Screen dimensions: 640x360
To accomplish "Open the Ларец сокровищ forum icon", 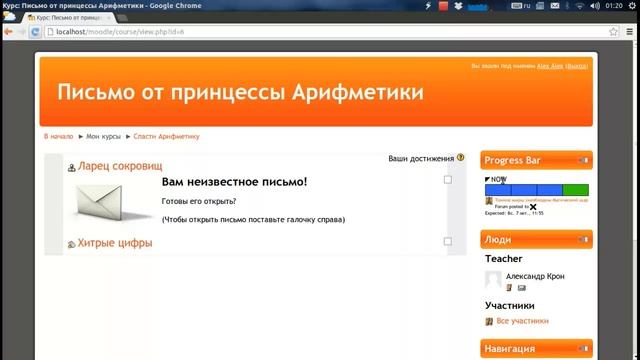I will click(71, 167).
